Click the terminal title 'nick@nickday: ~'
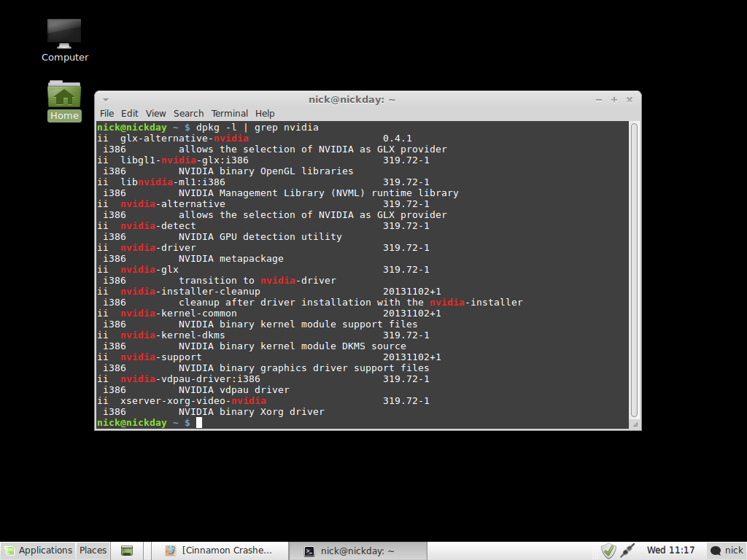This screenshot has height=560, width=747. click(x=352, y=99)
